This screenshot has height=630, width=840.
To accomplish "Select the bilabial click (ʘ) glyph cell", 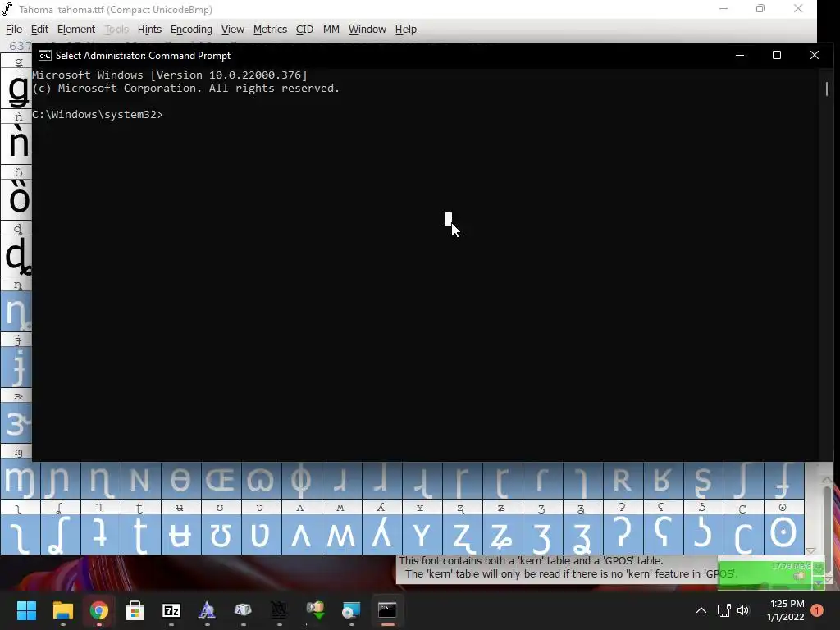I will click(783, 534).
